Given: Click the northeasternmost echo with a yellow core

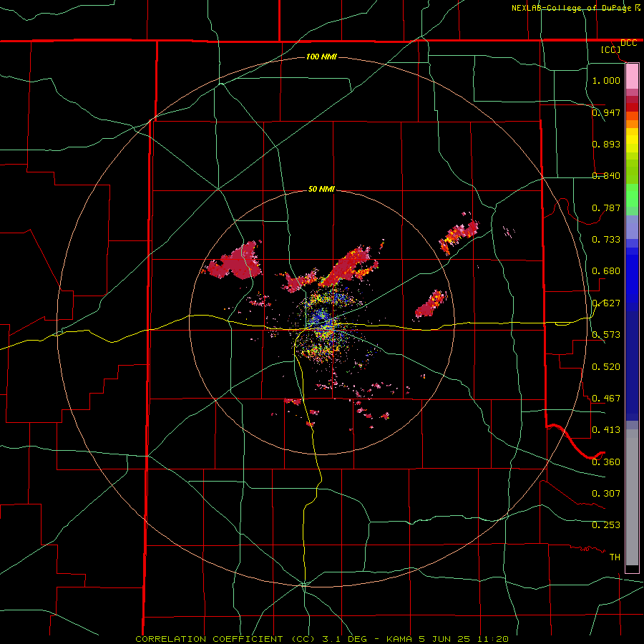Looking at the screenshot, I should point(459,235).
